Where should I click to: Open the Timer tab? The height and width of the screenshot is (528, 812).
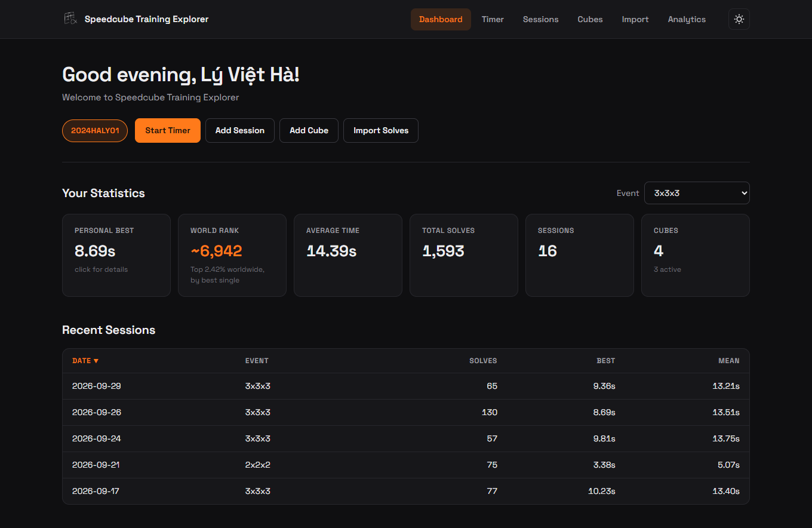point(493,19)
